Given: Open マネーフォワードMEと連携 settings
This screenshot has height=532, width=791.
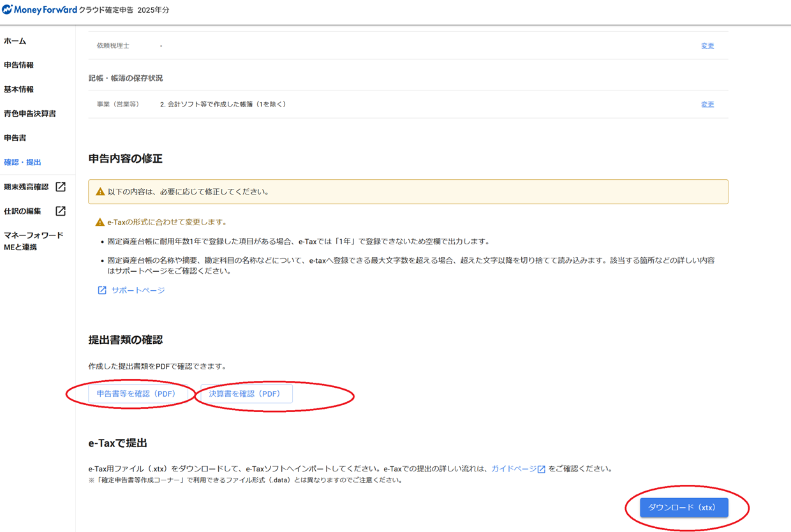Looking at the screenshot, I should pos(34,240).
